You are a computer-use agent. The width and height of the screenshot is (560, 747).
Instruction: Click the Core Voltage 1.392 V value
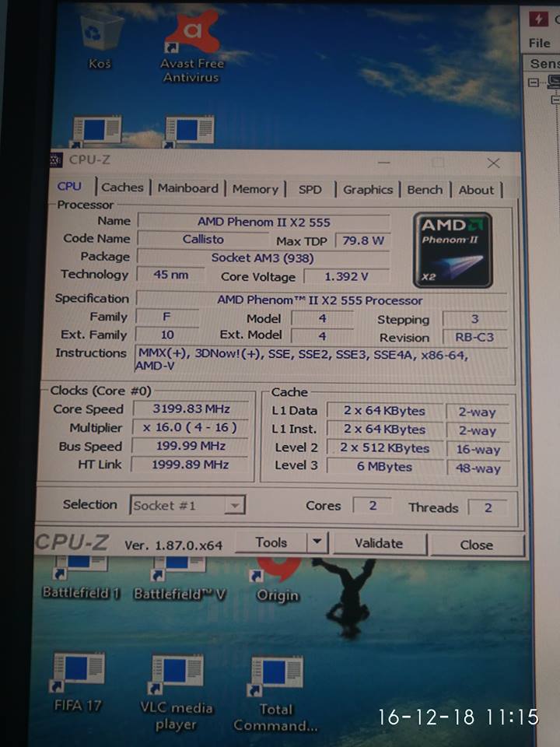(x=347, y=276)
